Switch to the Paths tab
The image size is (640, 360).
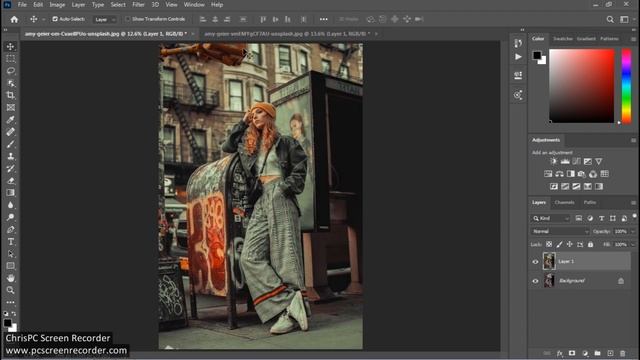click(589, 202)
